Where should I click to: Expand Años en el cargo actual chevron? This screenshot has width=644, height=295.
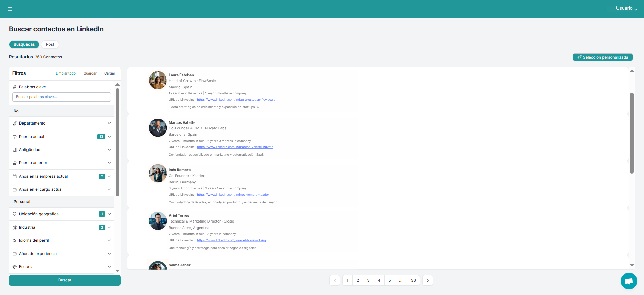(x=109, y=189)
